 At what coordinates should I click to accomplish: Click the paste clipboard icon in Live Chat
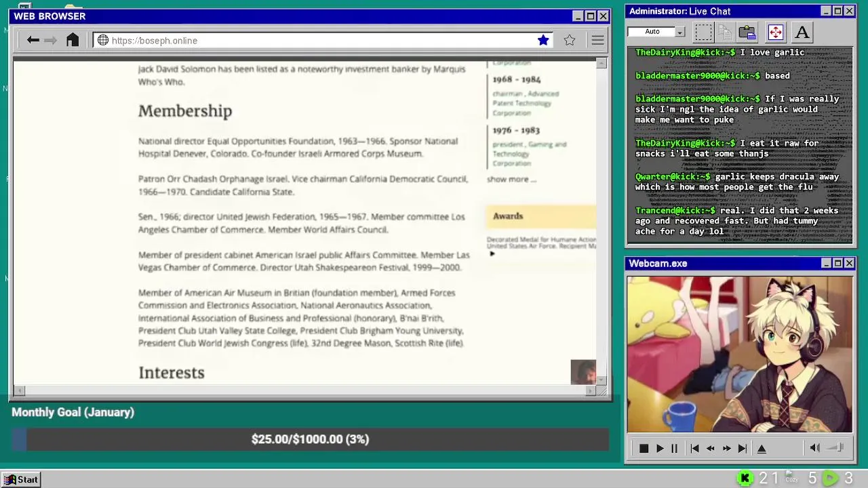(x=747, y=32)
